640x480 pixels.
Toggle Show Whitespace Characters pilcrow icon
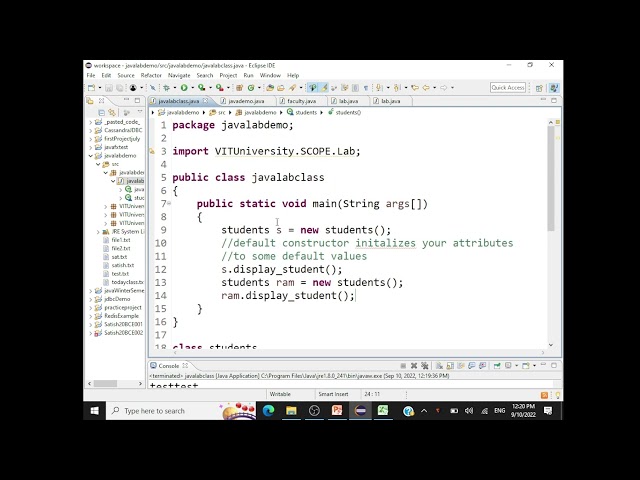366,88
